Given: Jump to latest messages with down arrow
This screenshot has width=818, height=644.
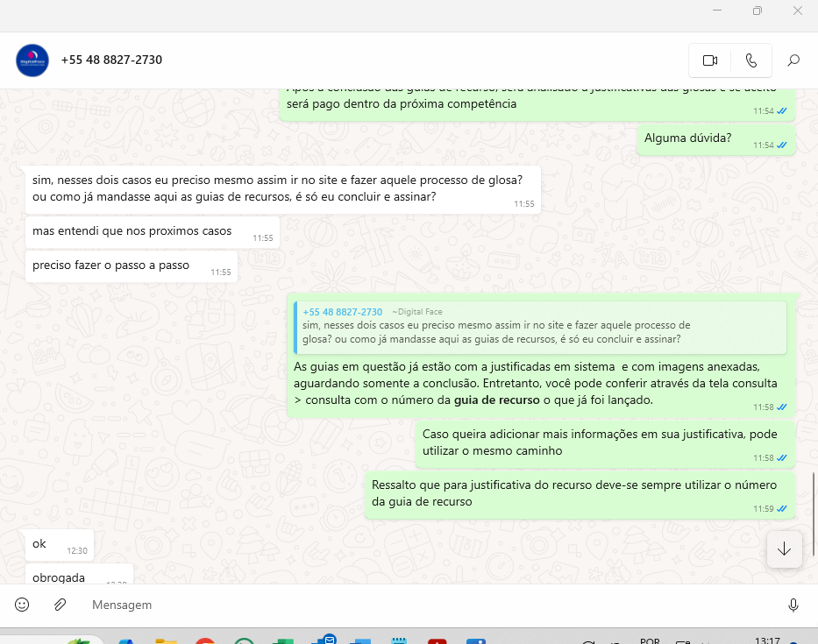Looking at the screenshot, I should [x=784, y=549].
